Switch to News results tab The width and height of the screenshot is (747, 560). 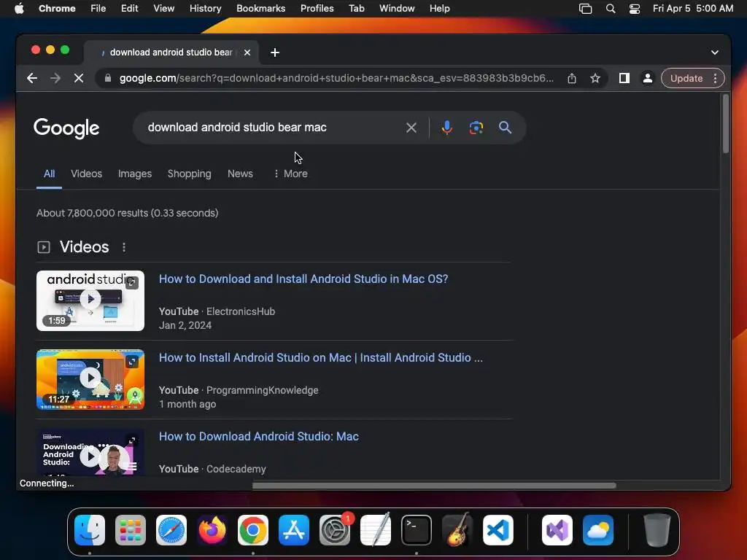pos(240,174)
